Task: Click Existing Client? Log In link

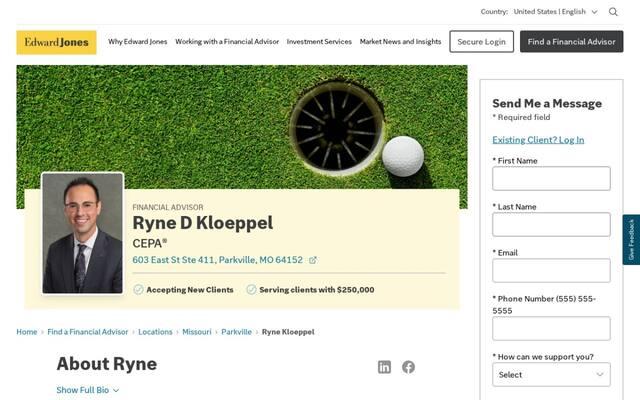Action: [538, 140]
